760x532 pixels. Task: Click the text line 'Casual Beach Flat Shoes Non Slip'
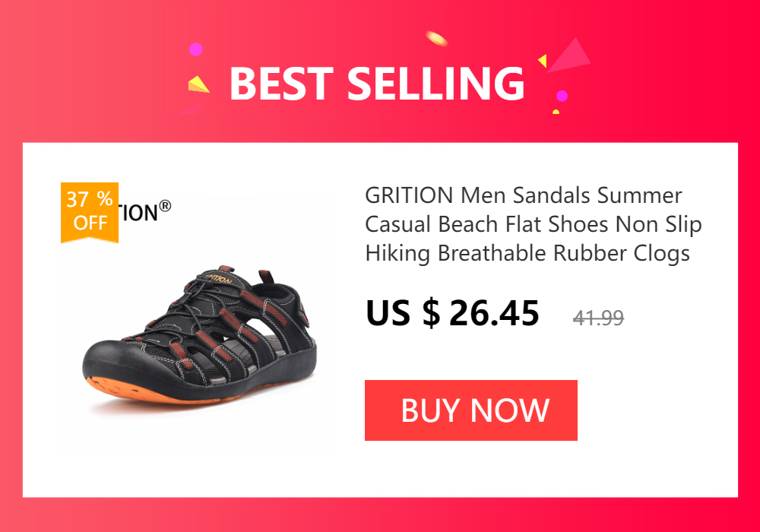tap(534, 225)
